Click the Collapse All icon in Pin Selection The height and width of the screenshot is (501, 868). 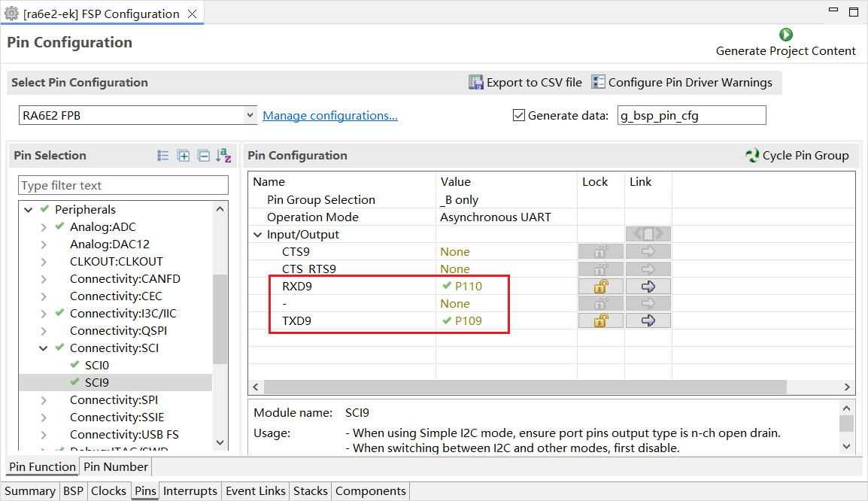(203, 156)
